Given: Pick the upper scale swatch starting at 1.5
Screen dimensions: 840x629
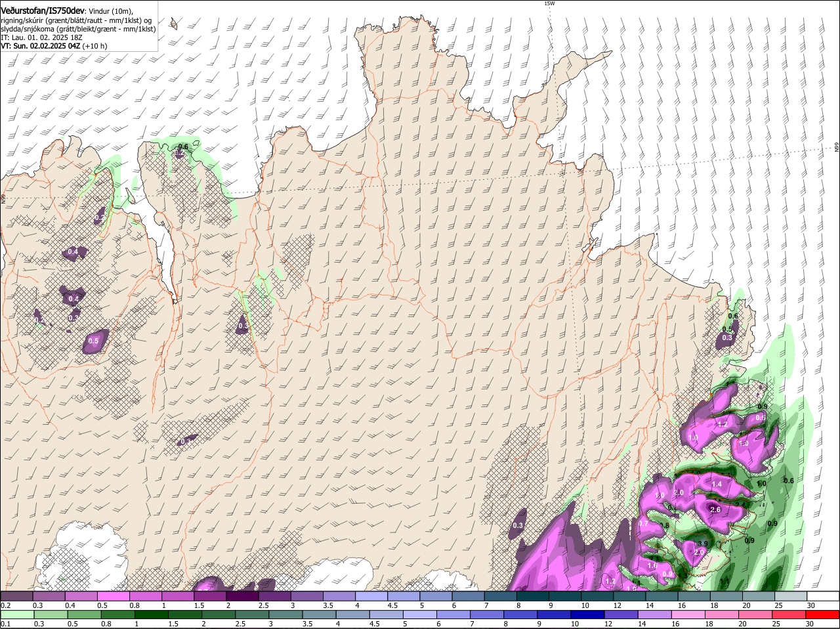Looking at the screenshot, I should 211,596.
